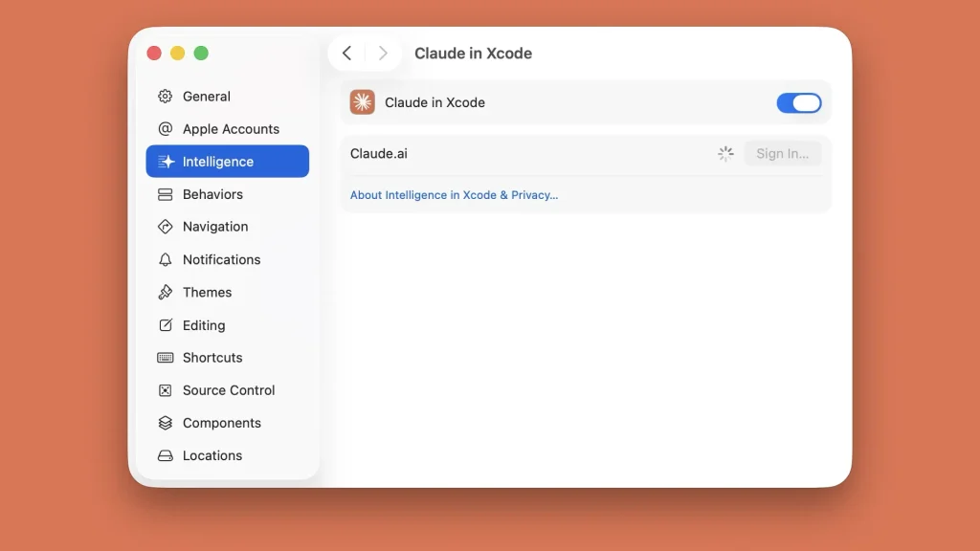Click the Claude in Xcode app icon
Screen dimensions: 980x551
(x=362, y=101)
